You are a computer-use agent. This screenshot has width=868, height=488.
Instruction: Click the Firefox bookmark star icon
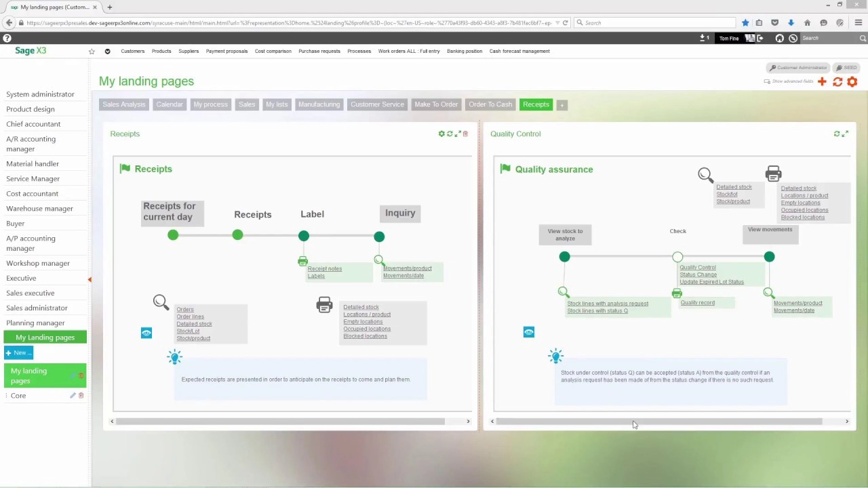click(745, 23)
